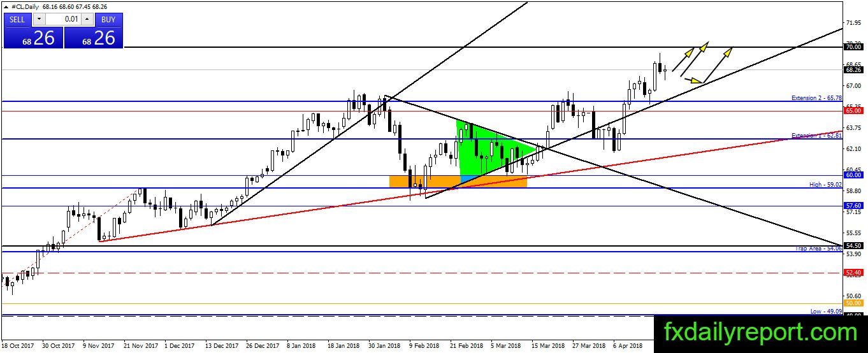Click the 26 Dec 2017 date label
Viewport: 868px width, 353px height.
[263, 346]
